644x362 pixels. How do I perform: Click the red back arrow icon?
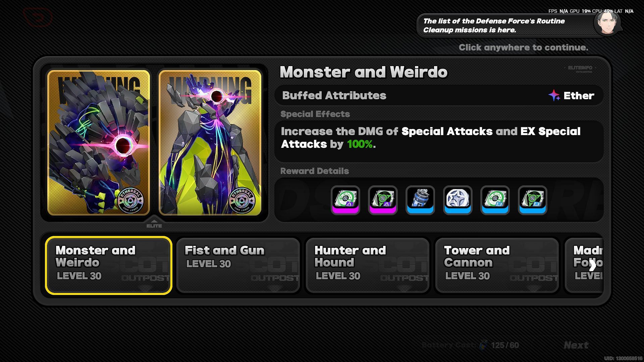(38, 17)
